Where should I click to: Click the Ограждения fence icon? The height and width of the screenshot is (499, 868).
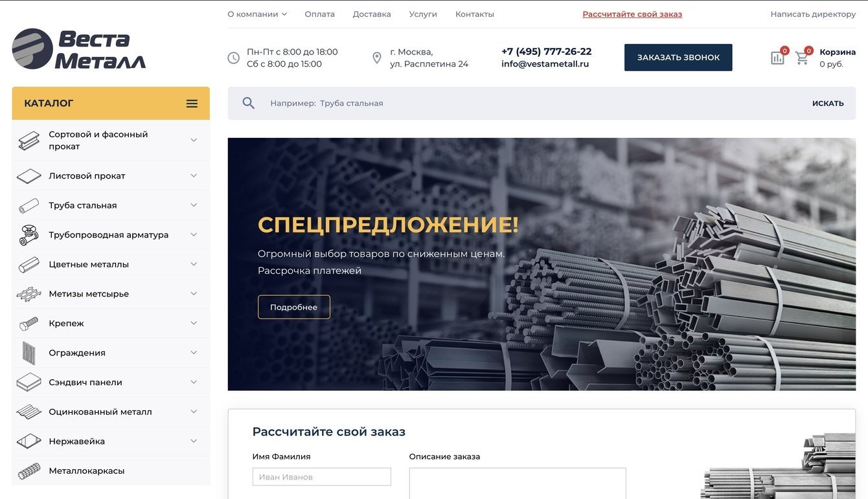tap(29, 353)
